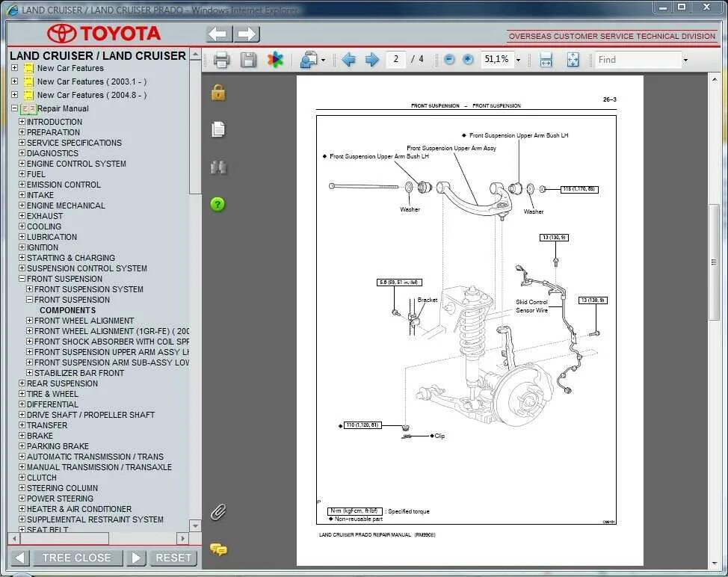Click the PDF viewer vertical scrollbar thumb
The height and width of the screenshot is (577, 728).
714,262
